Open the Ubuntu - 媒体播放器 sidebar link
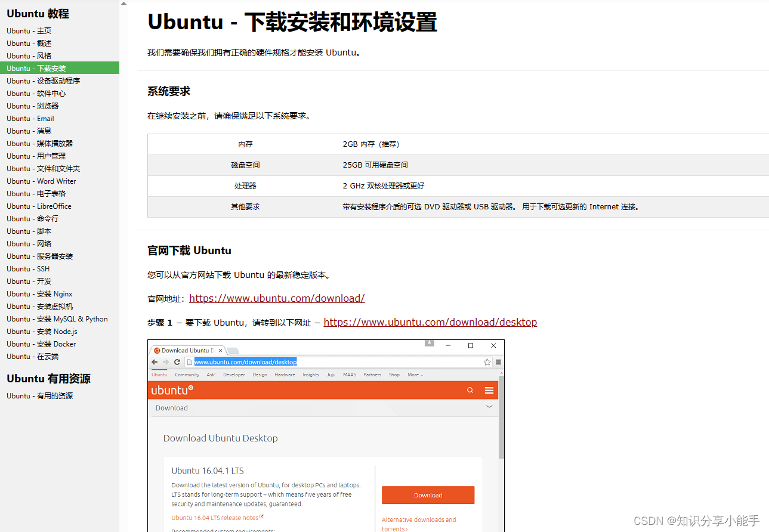769x532 pixels. [40, 143]
